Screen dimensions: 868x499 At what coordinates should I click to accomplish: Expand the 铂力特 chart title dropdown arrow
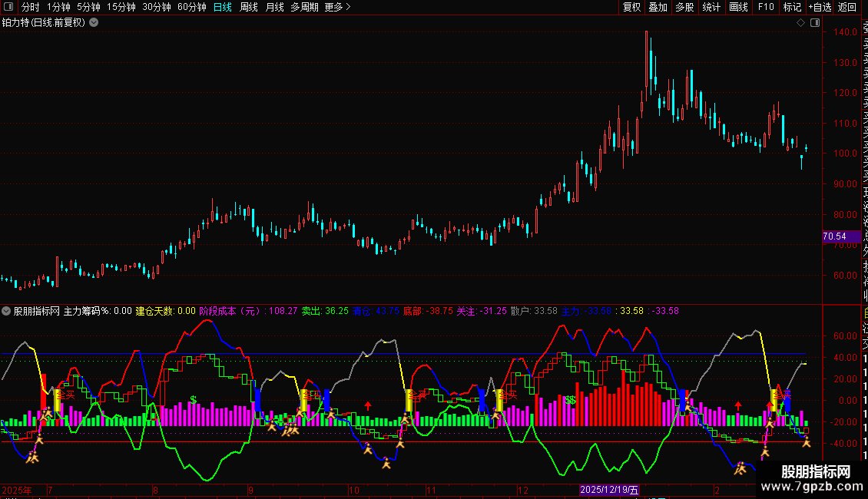coord(94,23)
